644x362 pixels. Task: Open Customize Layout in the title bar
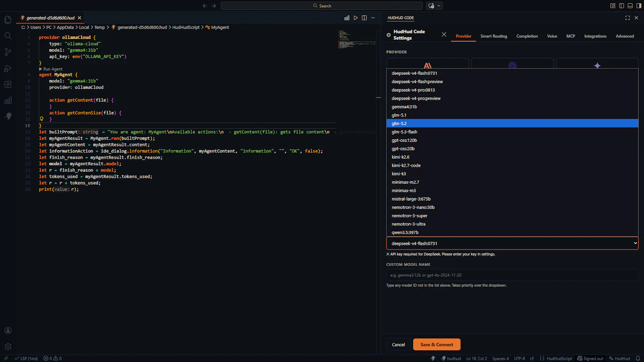[x=613, y=6]
